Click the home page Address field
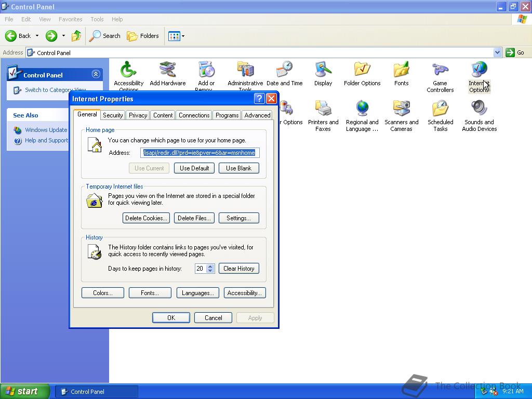The width and height of the screenshot is (532, 399). coord(200,153)
